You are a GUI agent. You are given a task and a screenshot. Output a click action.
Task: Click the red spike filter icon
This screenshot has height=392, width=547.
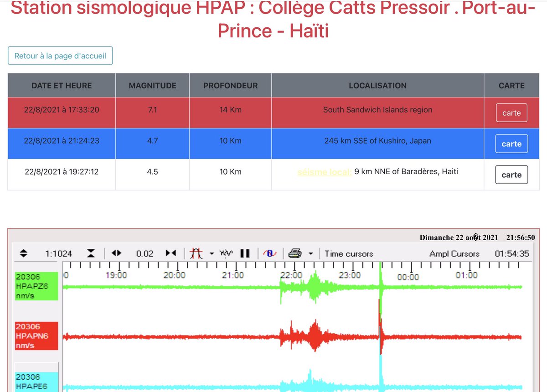[196, 253]
